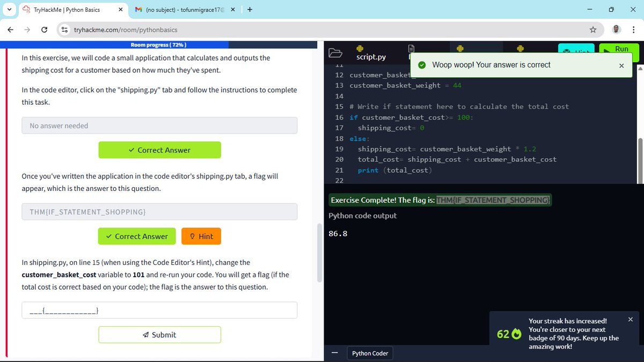Open a new browser tab
The image size is (644, 362).
coord(250,10)
